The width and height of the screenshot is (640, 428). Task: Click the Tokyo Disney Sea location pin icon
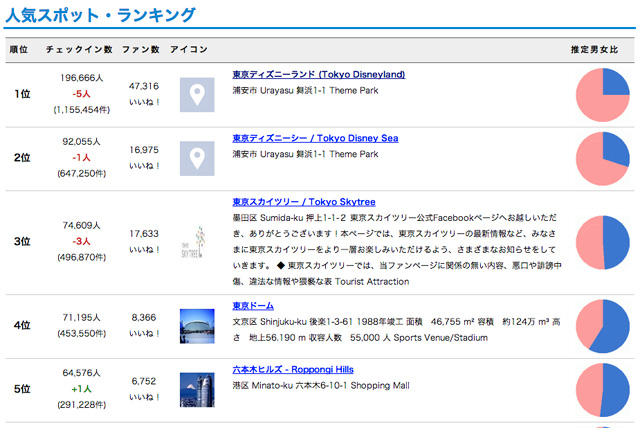[197, 158]
